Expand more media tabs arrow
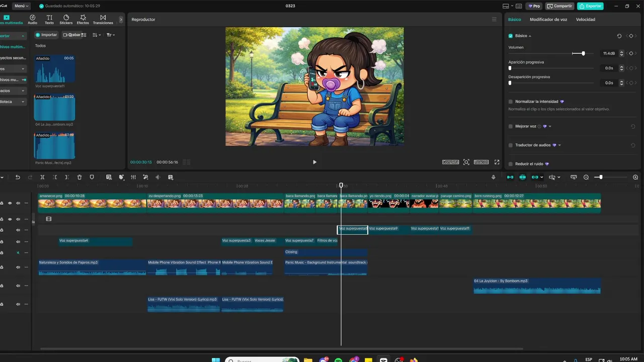Image resolution: width=644 pixels, height=362 pixels. tap(121, 20)
